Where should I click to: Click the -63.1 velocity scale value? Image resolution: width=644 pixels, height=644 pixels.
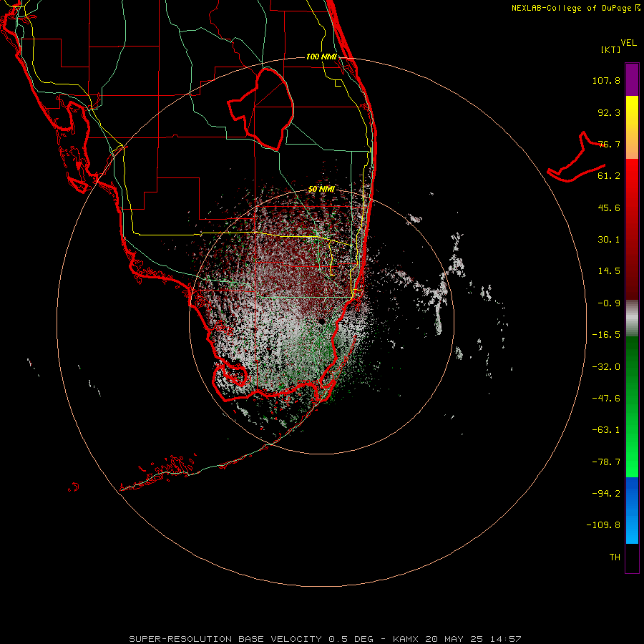point(606,430)
